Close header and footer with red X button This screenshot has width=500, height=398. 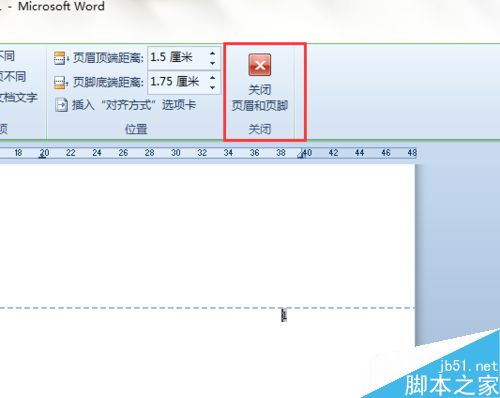click(260, 82)
